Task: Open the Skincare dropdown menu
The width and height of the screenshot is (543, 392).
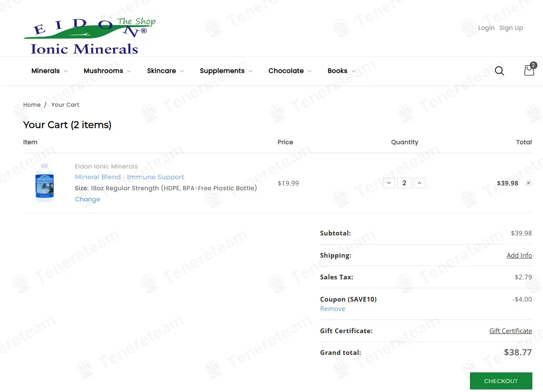Action: pyautogui.click(x=165, y=71)
